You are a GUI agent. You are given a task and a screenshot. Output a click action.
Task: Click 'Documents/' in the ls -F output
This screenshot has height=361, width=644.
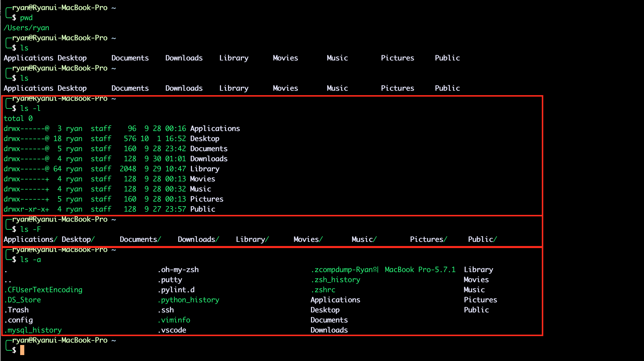pyautogui.click(x=140, y=239)
